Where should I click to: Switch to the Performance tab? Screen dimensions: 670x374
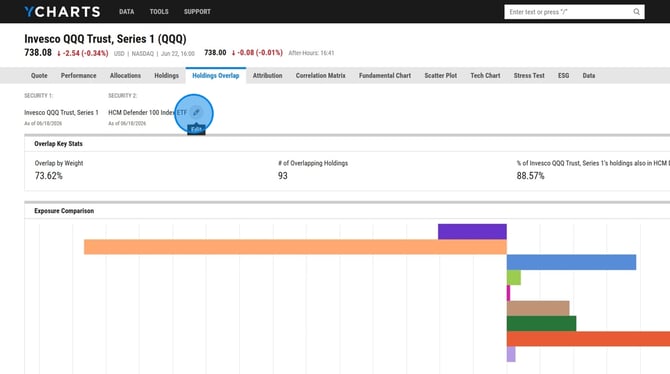click(78, 76)
